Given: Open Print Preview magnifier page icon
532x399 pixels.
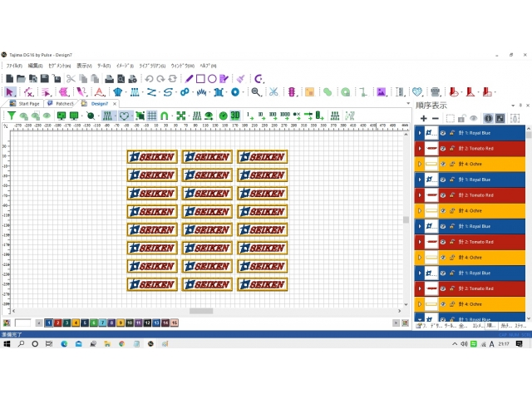Looking at the screenshot, I should pos(121,79).
